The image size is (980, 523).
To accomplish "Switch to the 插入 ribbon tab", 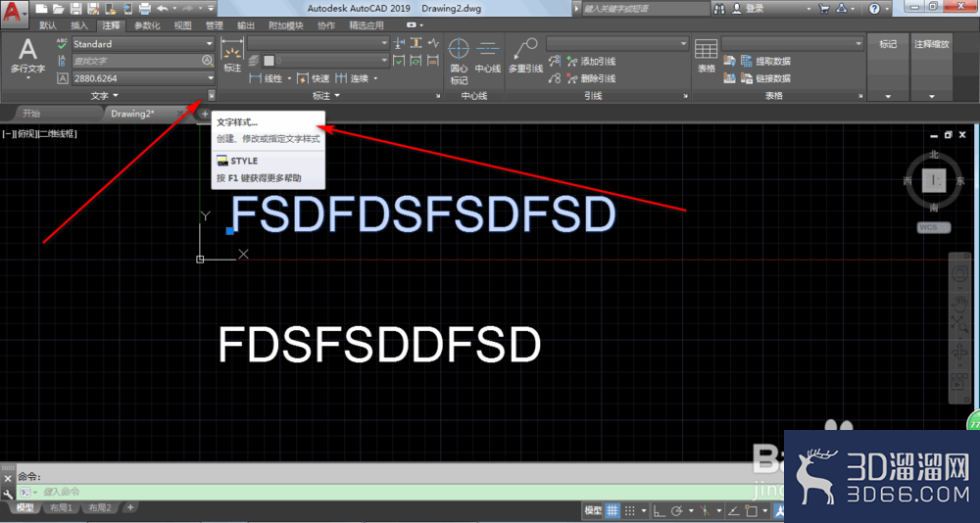I will pyautogui.click(x=79, y=25).
